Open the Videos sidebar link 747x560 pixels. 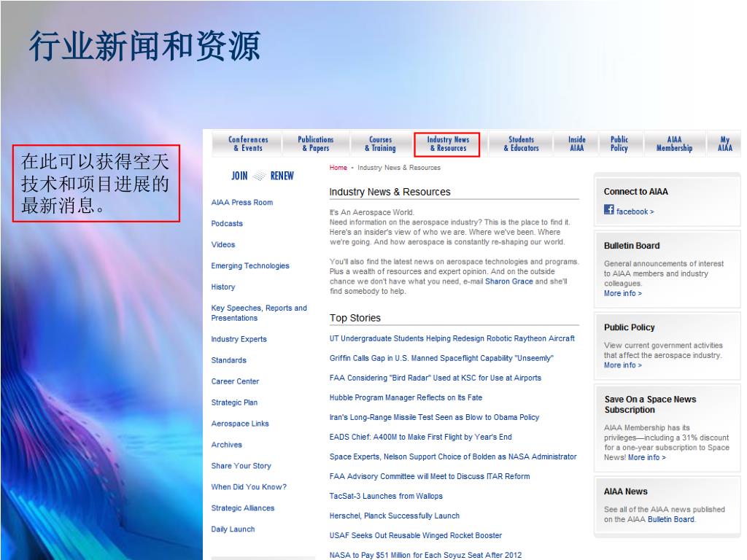[x=223, y=244]
